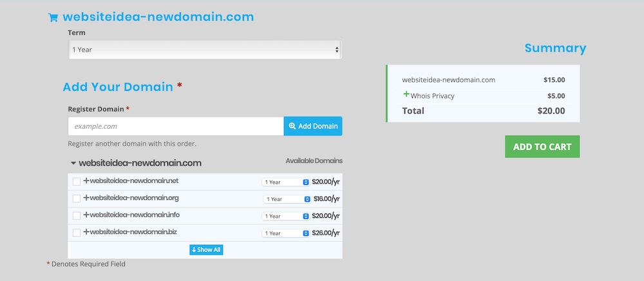Click the $16.00/yr price for .org
The height and width of the screenshot is (281, 644).
327,199
